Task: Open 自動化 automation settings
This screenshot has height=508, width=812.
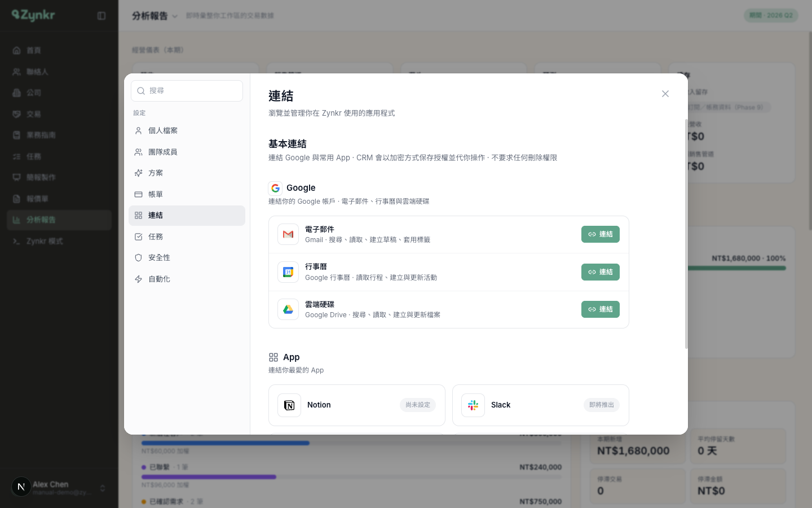Action: pos(187,279)
